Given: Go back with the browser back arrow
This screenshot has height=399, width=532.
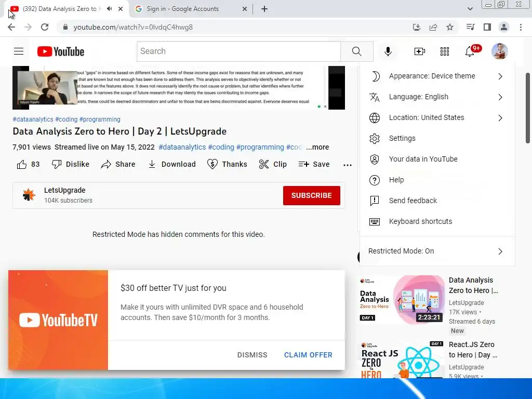Looking at the screenshot, I should pos(11,27).
